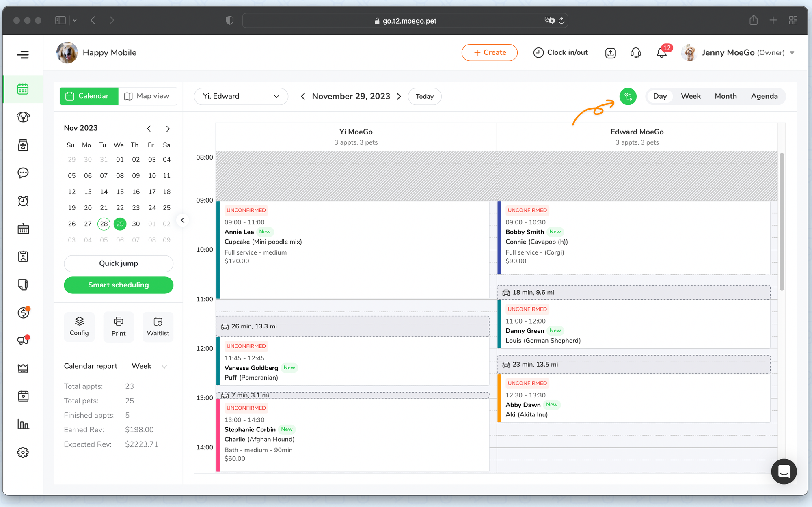812x507 pixels.
Task: Open the Yi, Edward staff dropdown
Action: click(x=241, y=96)
